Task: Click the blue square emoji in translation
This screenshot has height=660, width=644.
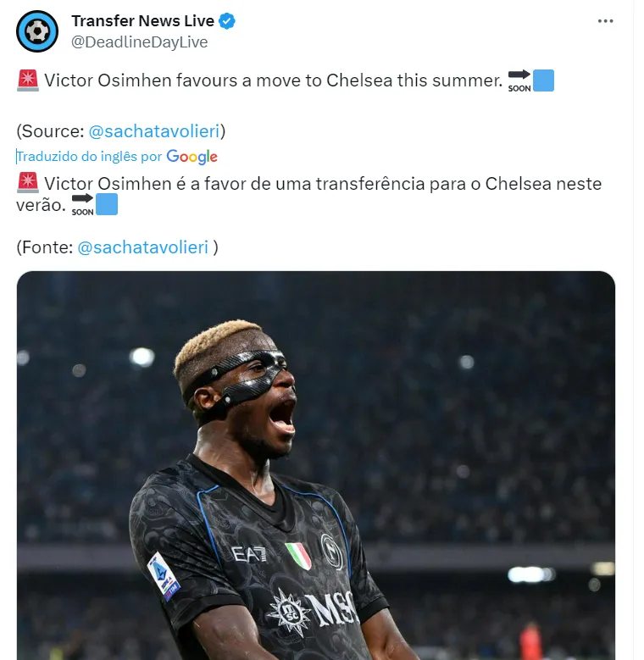Action: 107,204
